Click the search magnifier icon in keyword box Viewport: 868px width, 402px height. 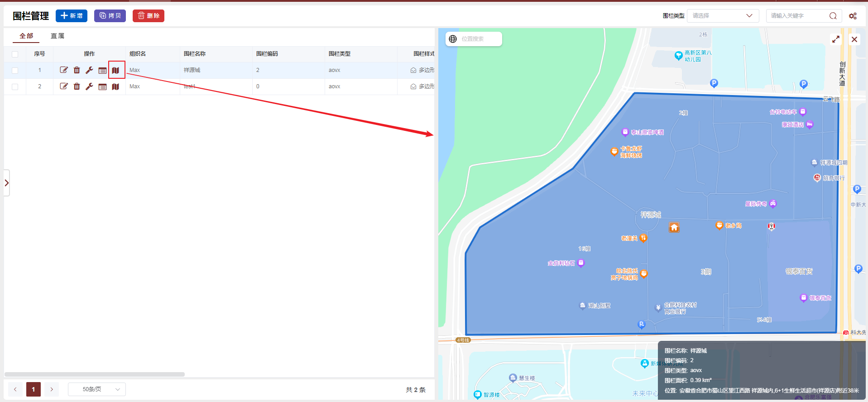point(833,16)
